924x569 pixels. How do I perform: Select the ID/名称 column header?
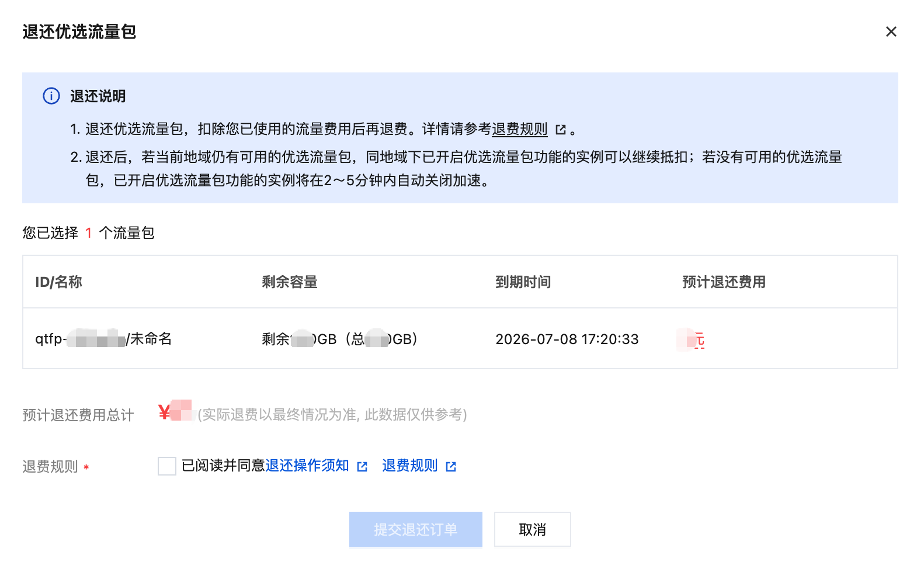[58, 282]
